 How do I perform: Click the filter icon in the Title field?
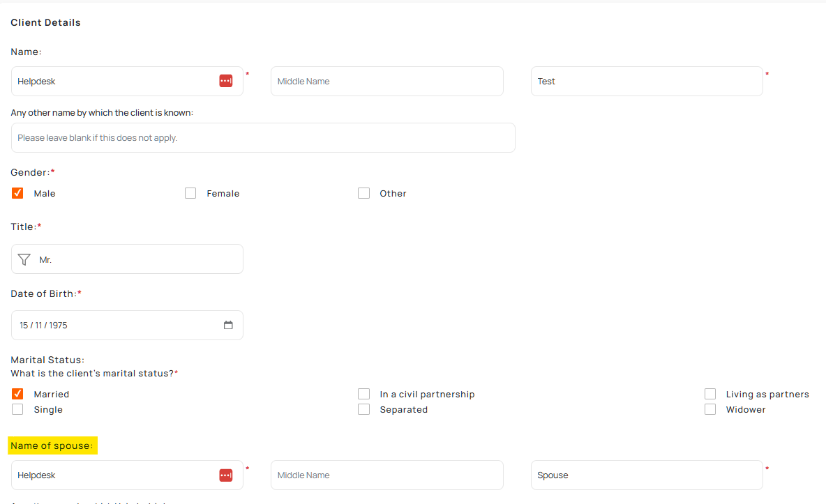[x=24, y=259]
